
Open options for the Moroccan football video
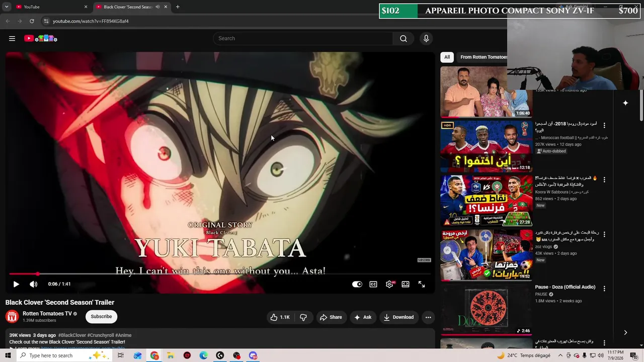coord(604,125)
